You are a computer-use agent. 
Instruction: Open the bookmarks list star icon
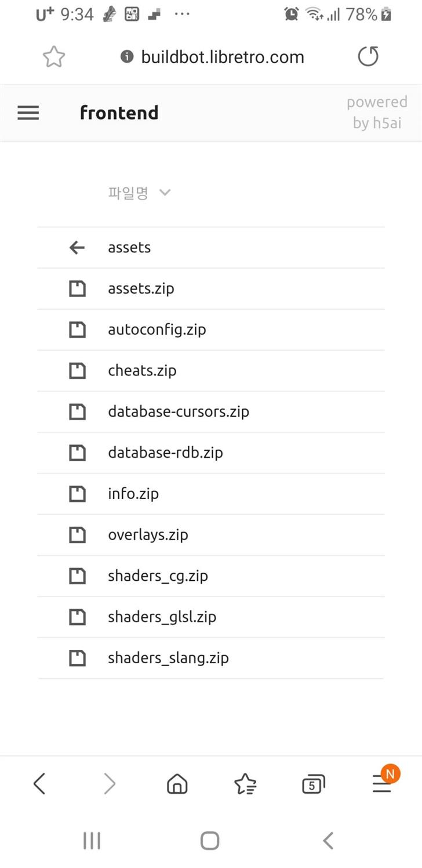(x=245, y=784)
